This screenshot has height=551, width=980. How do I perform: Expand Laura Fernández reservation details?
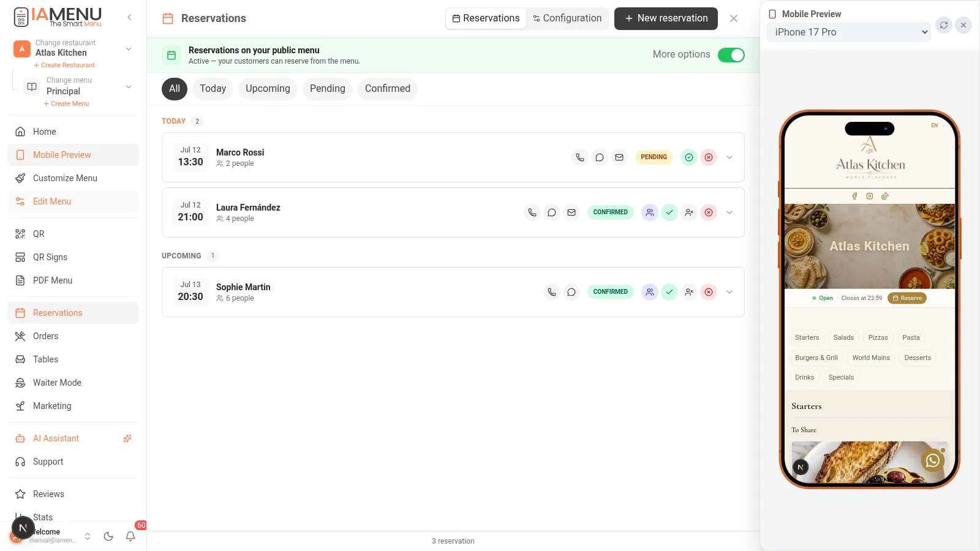point(729,212)
